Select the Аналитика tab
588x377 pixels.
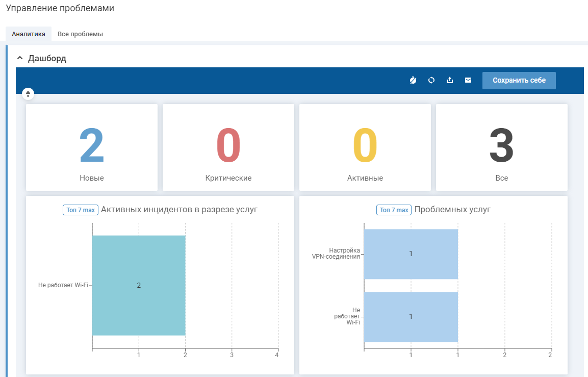point(29,34)
